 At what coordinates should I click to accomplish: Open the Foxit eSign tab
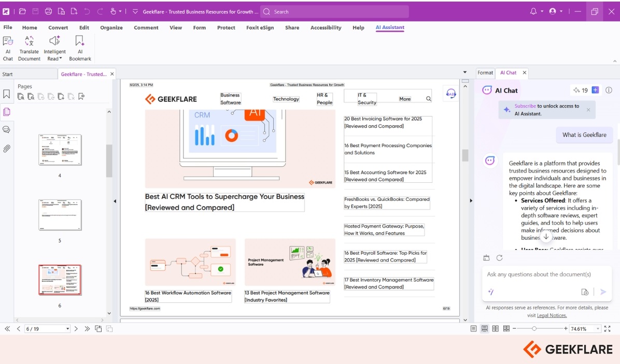(x=260, y=27)
